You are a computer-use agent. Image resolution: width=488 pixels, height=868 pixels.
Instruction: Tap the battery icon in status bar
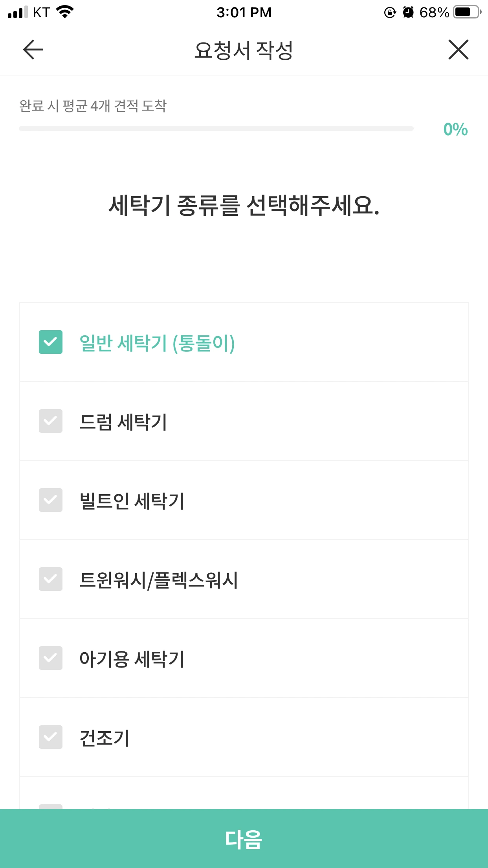(x=467, y=12)
